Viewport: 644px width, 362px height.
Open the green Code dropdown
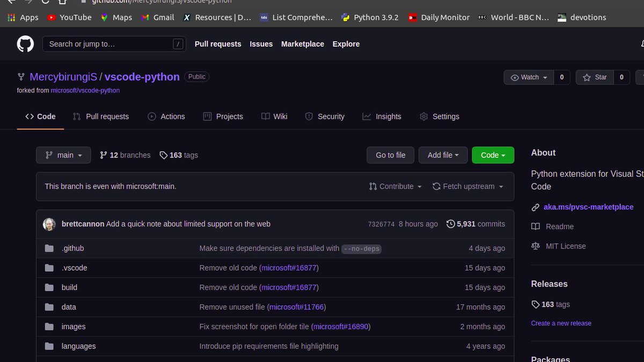493,155
